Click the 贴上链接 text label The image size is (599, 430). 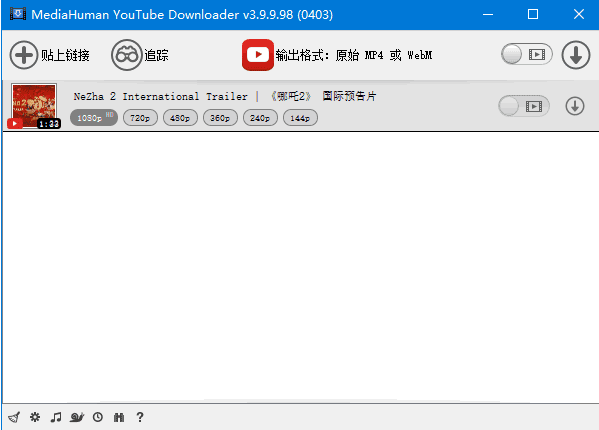65,55
